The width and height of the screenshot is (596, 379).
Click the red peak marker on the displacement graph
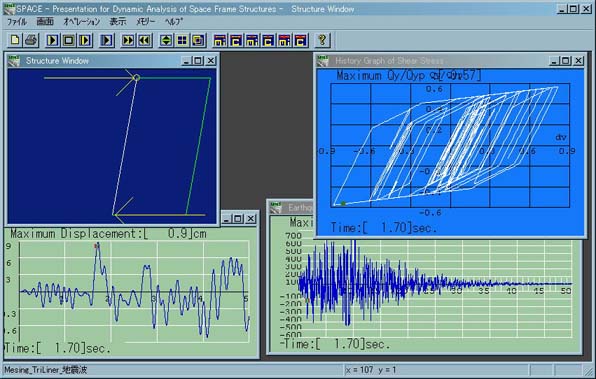click(x=97, y=246)
